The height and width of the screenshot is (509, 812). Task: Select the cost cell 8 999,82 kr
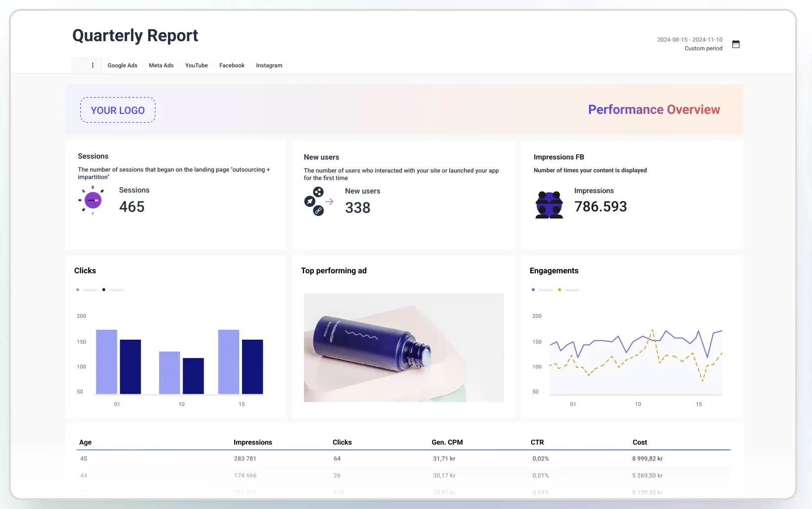[647, 458]
